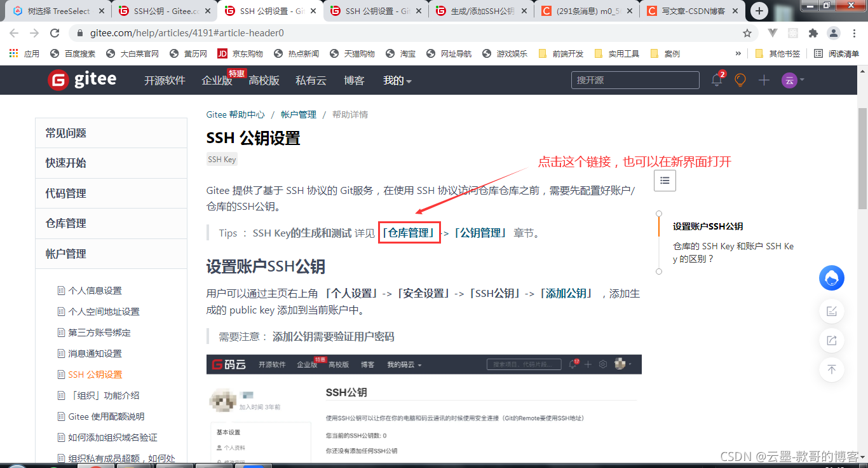
Task: Click the site lock icon in address bar
Action: click(x=80, y=33)
